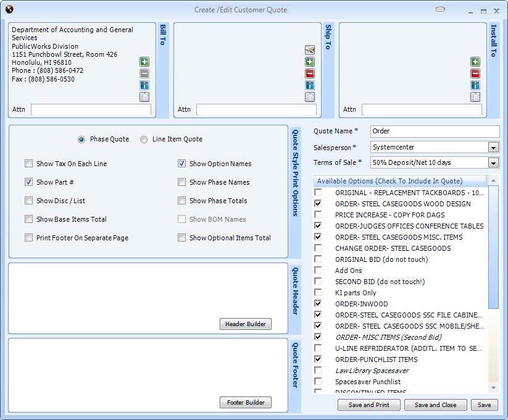Check the KI parts Only option
508x420 pixels.
click(x=318, y=293)
